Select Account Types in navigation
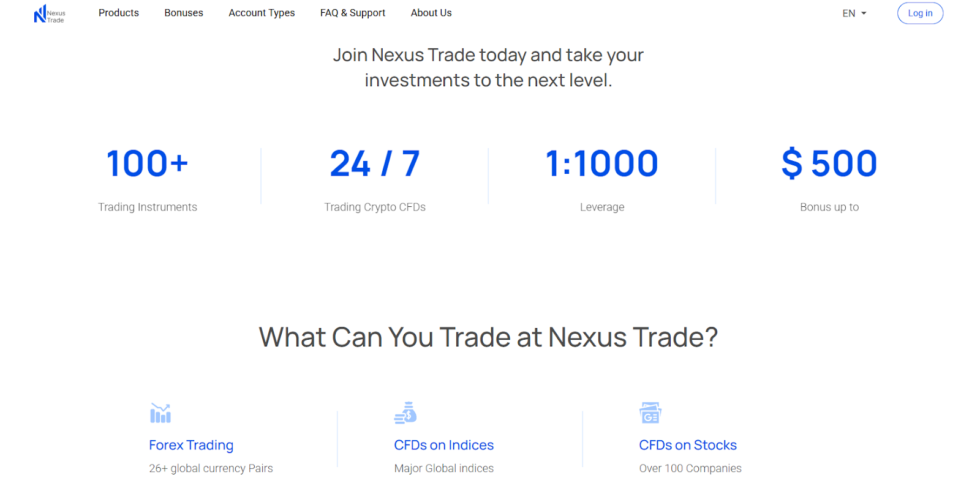This screenshot has width=980, height=494. [x=262, y=13]
